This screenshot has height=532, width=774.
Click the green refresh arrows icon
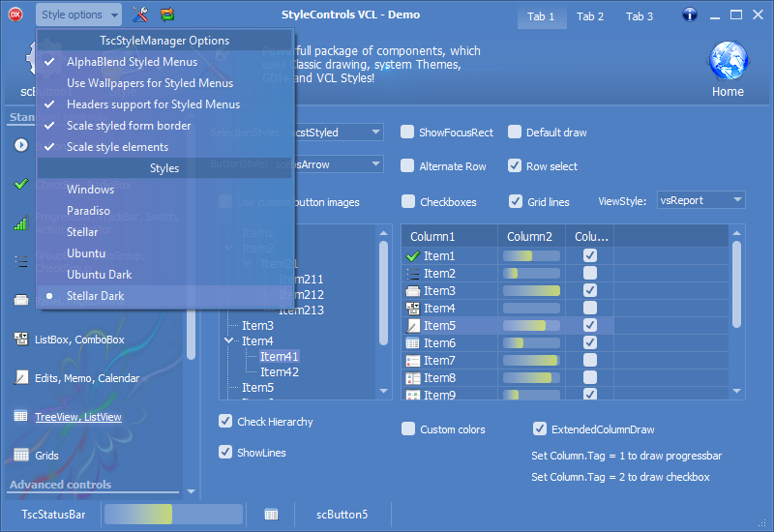167,15
